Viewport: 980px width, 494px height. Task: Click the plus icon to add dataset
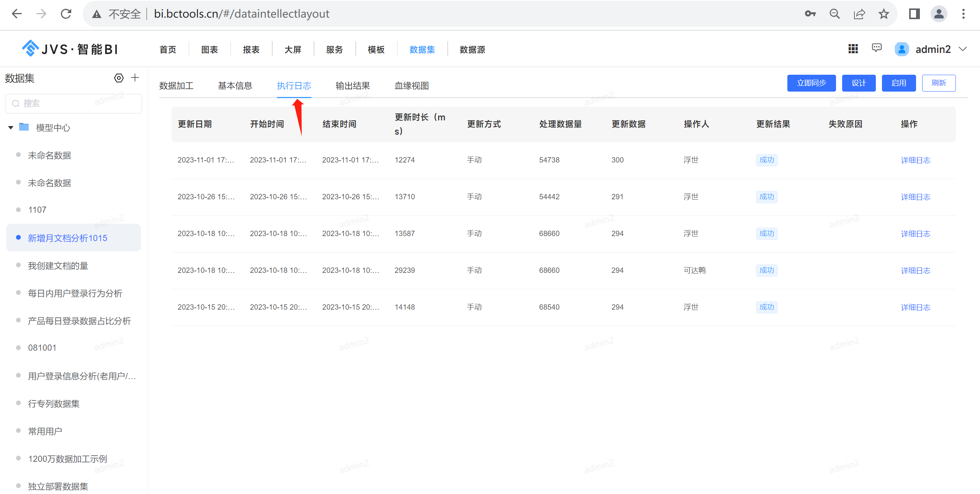tap(135, 78)
